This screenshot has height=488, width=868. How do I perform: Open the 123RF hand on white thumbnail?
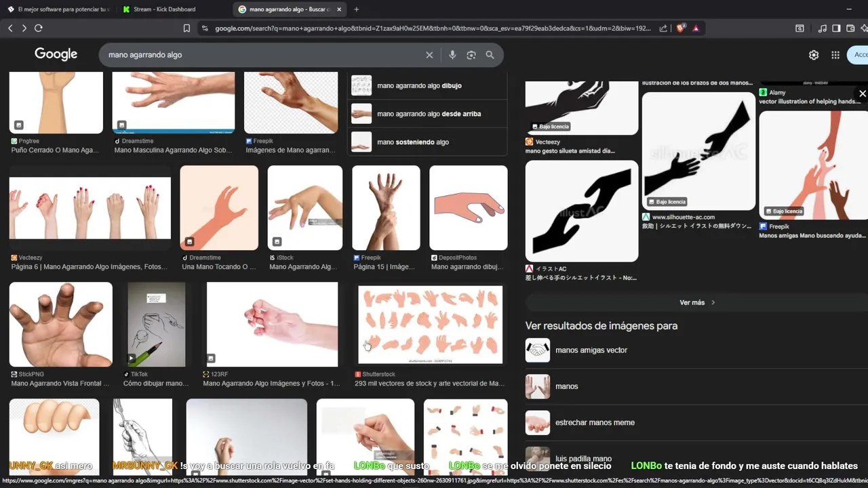pos(272,325)
